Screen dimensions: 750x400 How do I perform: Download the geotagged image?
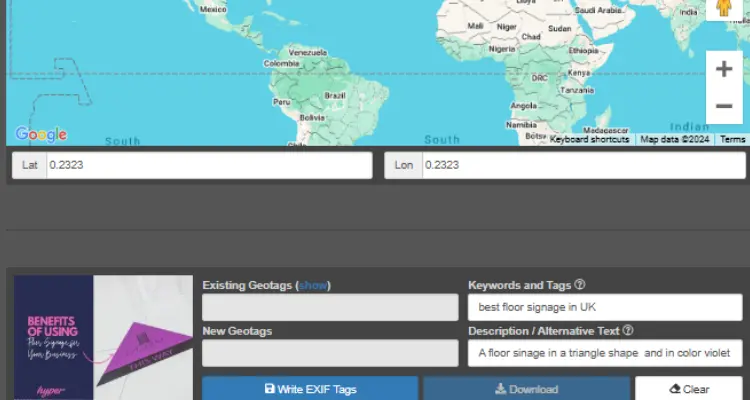point(527,389)
